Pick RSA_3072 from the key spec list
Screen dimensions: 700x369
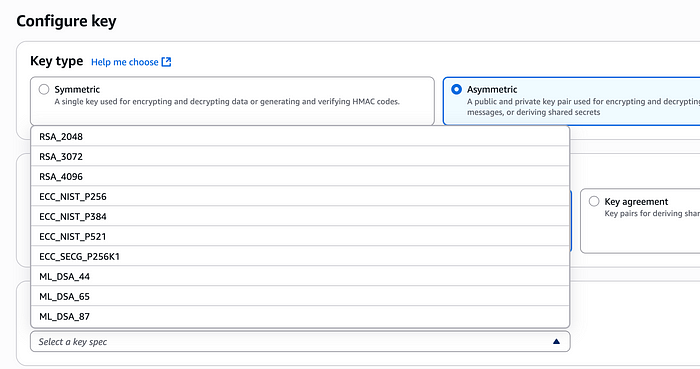pyautogui.click(x=300, y=157)
